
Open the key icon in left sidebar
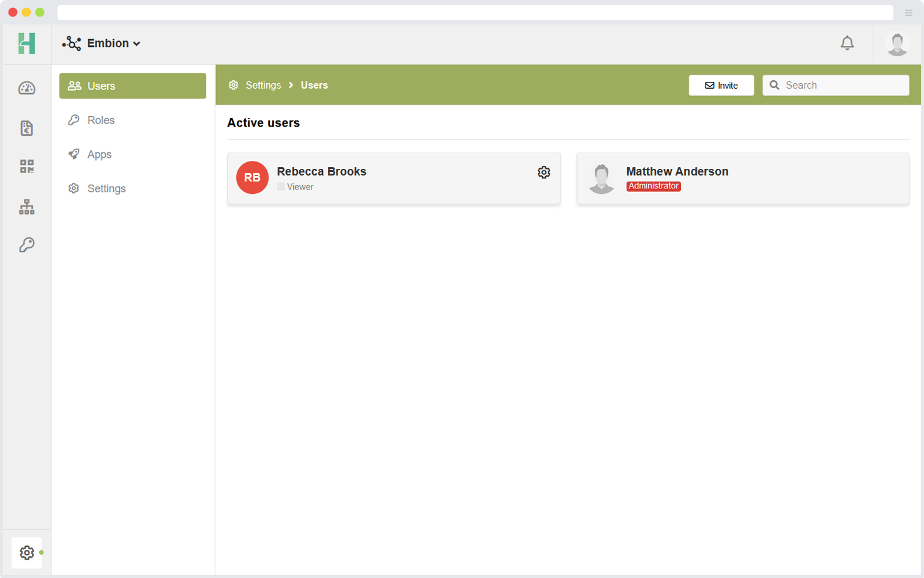click(x=27, y=245)
